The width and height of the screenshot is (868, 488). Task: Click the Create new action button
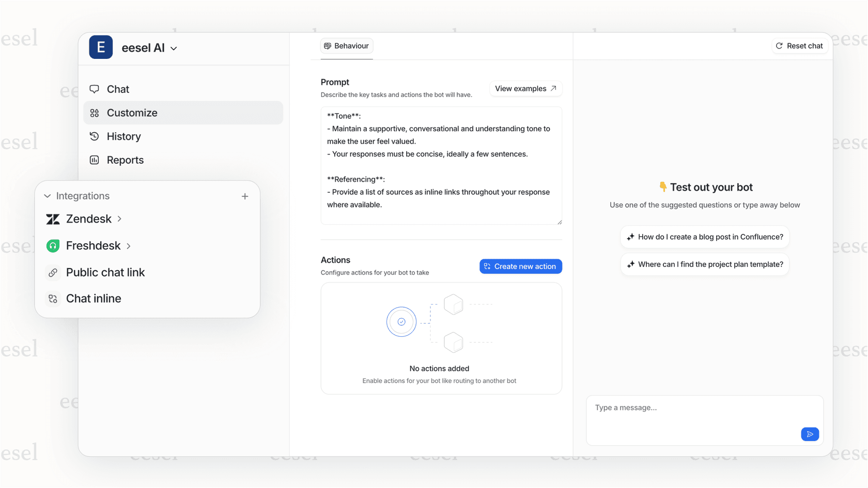(520, 266)
